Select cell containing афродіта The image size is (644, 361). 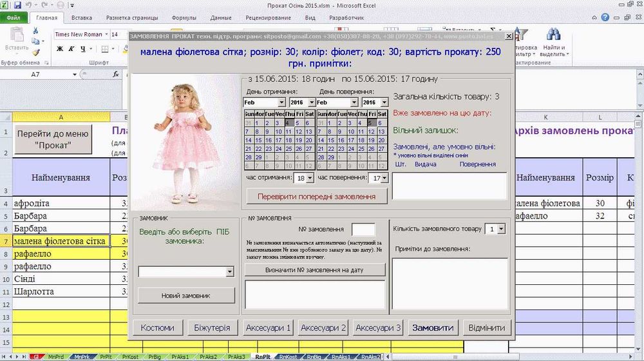(x=61, y=203)
